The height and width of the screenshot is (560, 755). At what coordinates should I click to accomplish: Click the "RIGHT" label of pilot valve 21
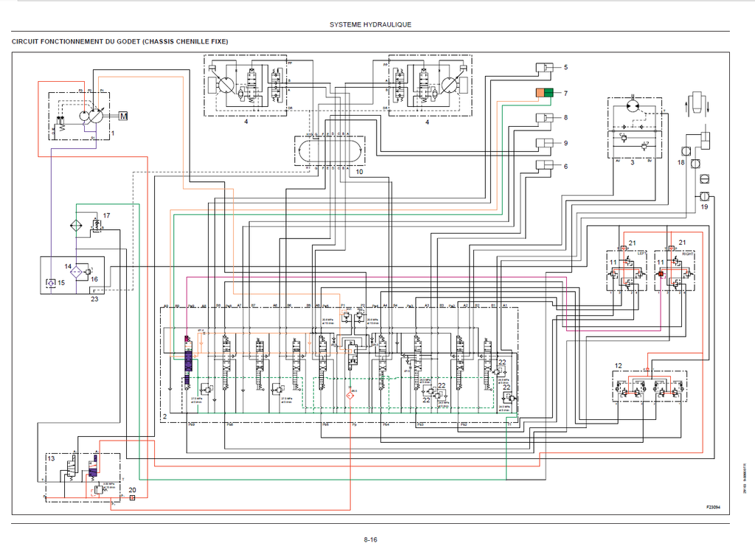688,253
